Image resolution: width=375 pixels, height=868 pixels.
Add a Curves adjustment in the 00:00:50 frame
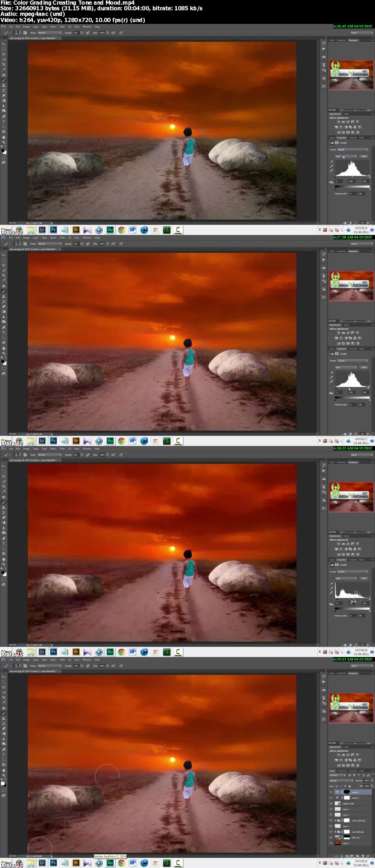click(x=348, y=122)
